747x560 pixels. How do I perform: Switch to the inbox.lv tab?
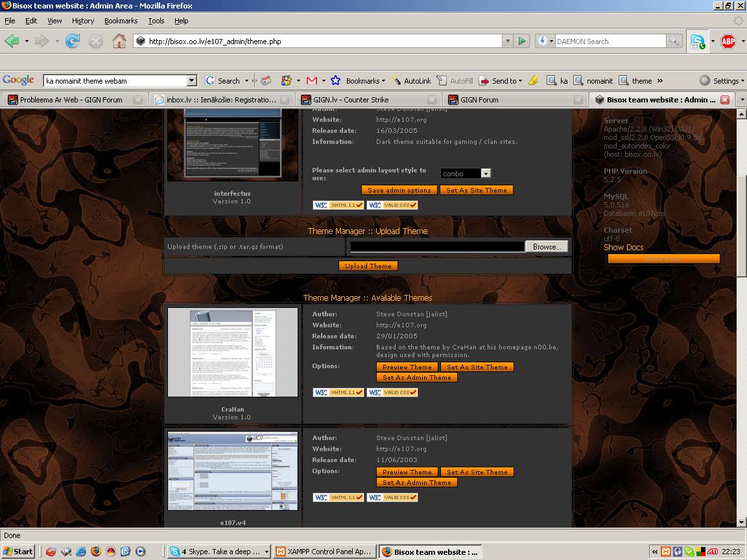click(x=220, y=100)
